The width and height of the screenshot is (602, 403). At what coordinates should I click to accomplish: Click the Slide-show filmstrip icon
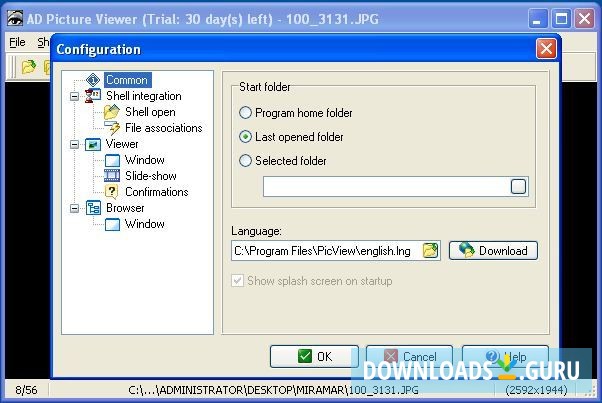[x=112, y=176]
